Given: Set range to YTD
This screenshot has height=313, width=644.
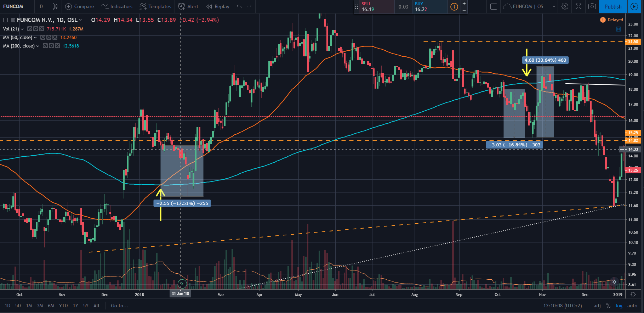Looking at the screenshot, I should tap(63, 306).
